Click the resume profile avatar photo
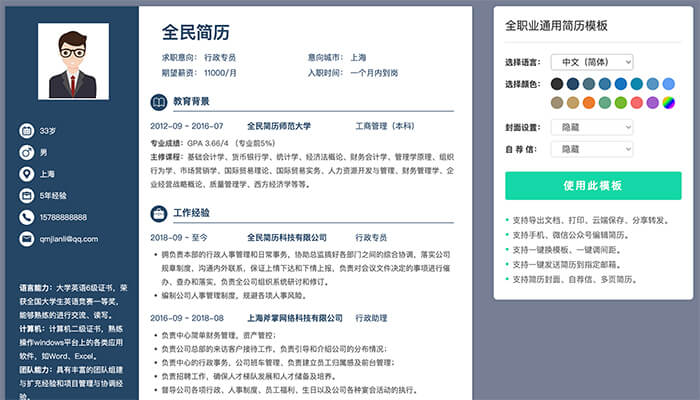 pyautogui.click(x=72, y=61)
